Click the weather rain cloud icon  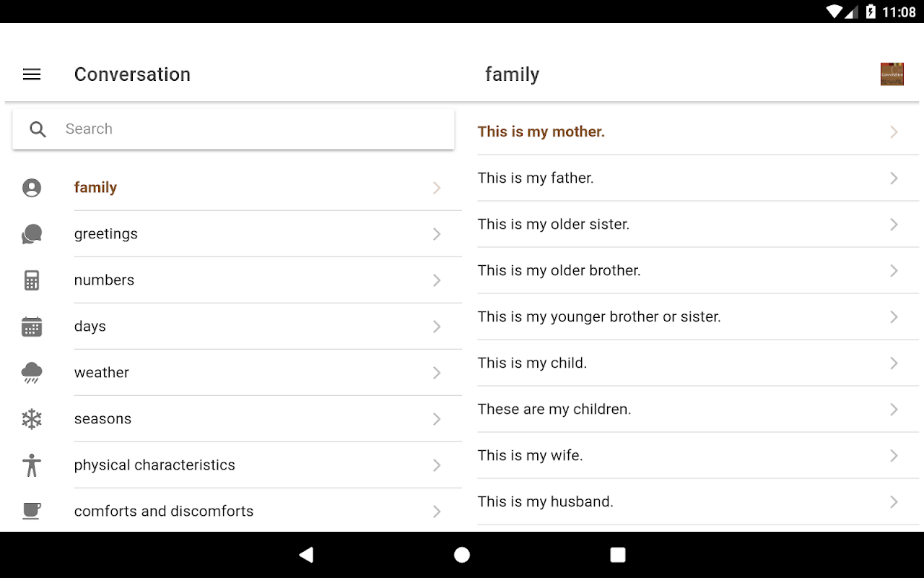coord(32,373)
